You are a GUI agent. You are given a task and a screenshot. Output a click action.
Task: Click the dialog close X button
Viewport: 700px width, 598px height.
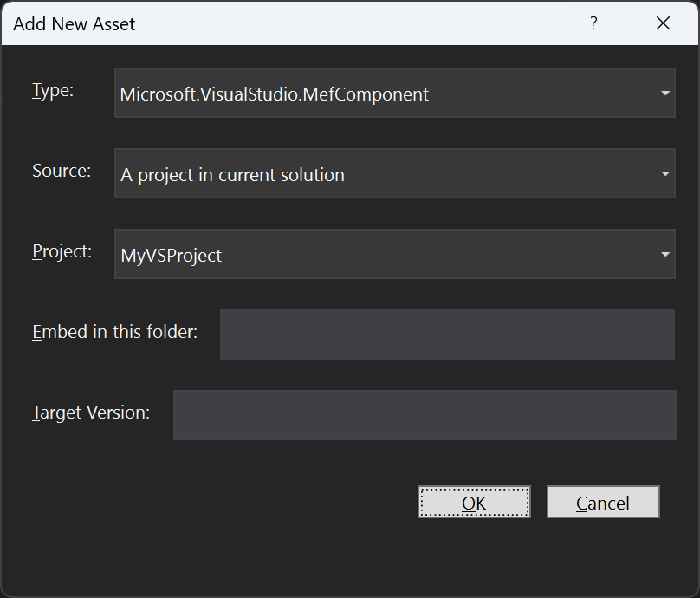(663, 23)
